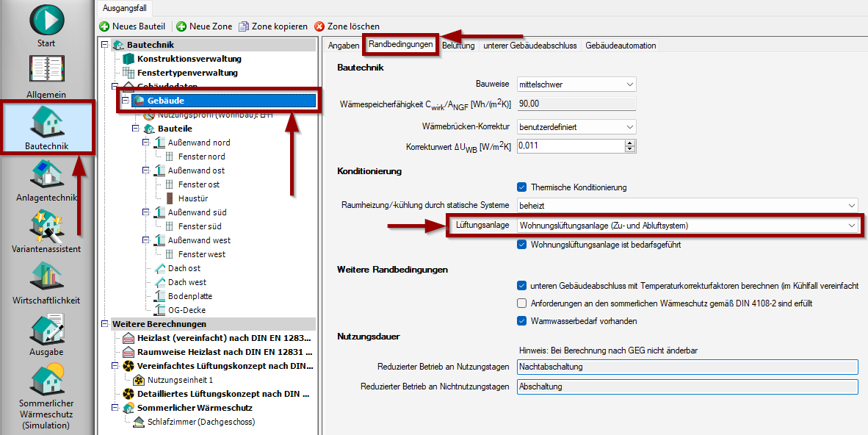Increase the Korrekturwert ΔUWB spinner value

click(630, 143)
